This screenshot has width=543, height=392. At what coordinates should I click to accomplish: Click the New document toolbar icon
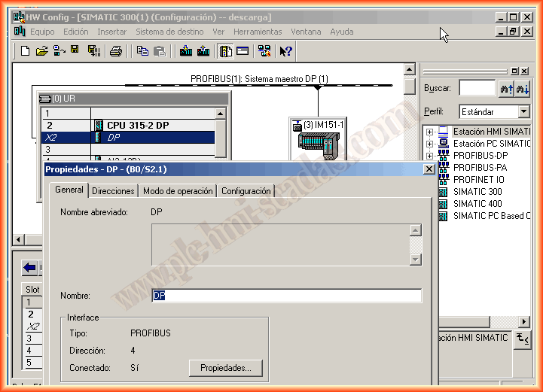click(x=25, y=51)
